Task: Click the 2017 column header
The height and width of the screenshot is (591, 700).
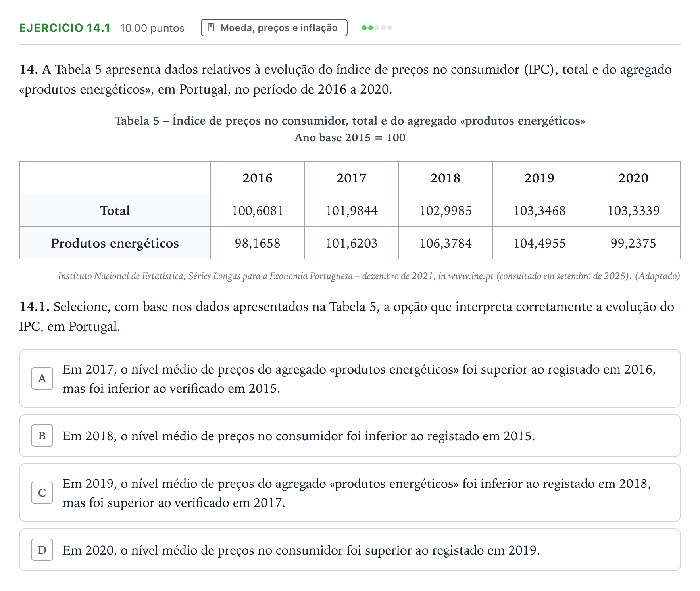Action: point(352,178)
